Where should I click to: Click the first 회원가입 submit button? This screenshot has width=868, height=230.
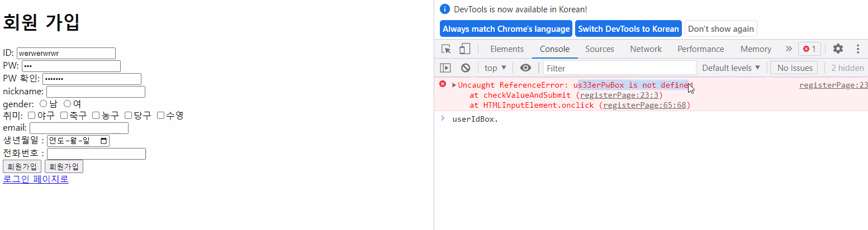22,166
